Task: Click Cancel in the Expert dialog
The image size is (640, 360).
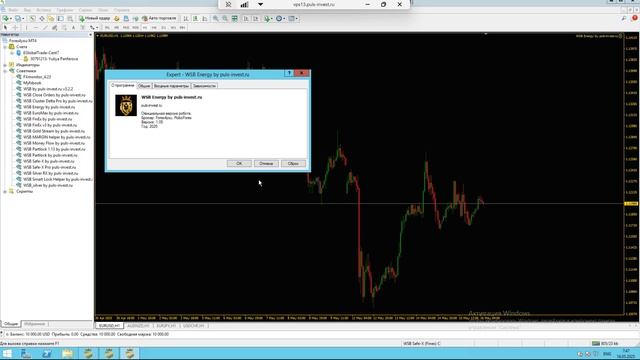Action: point(266,163)
